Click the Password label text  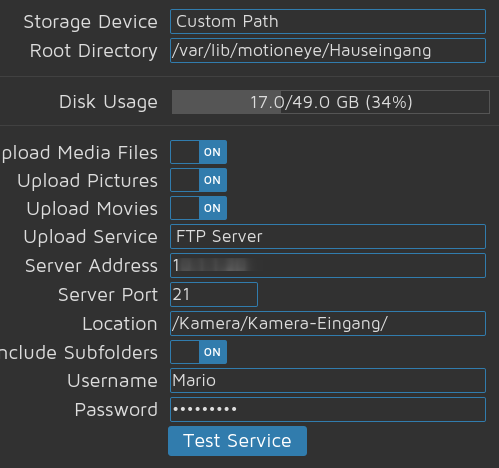116,410
